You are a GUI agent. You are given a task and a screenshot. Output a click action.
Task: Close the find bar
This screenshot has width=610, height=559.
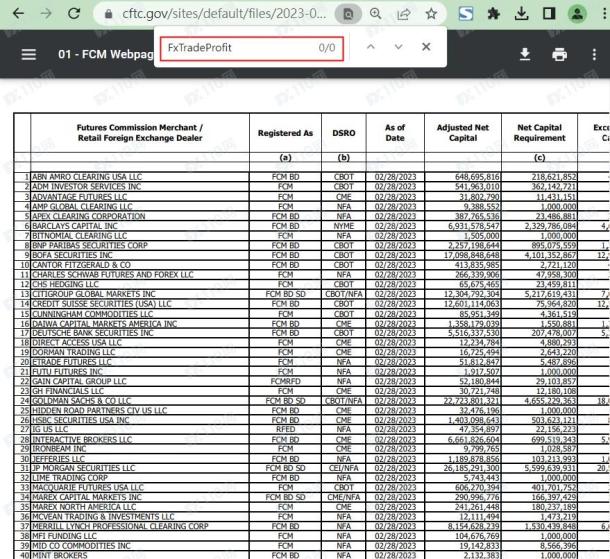point(426,47)
